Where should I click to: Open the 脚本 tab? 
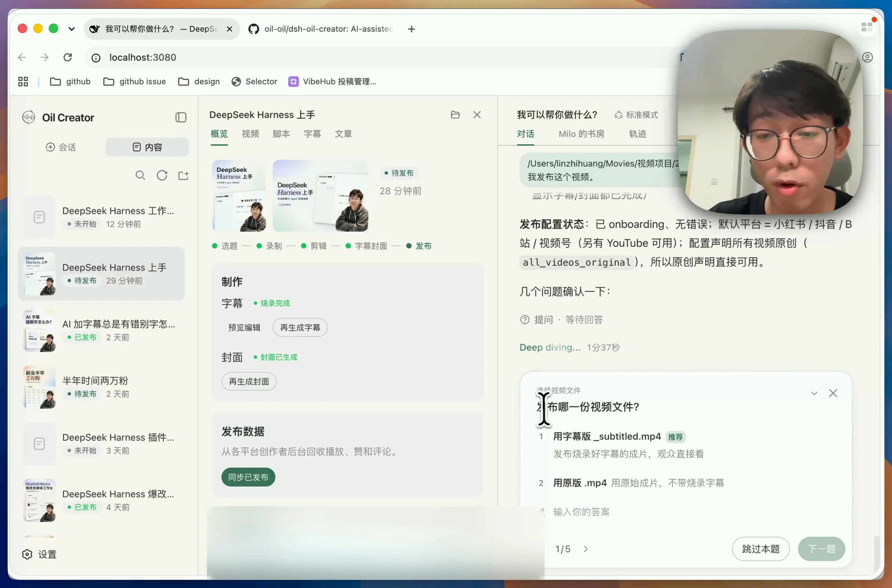click(281, 134)
